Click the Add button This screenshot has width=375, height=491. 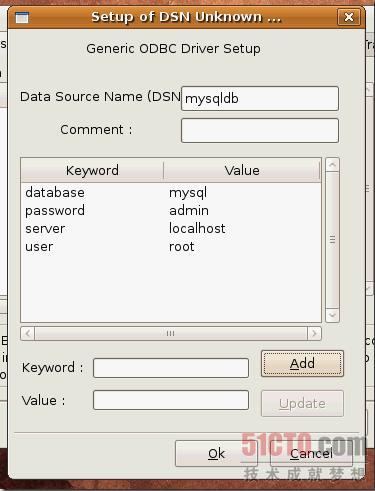click(302, 363)
